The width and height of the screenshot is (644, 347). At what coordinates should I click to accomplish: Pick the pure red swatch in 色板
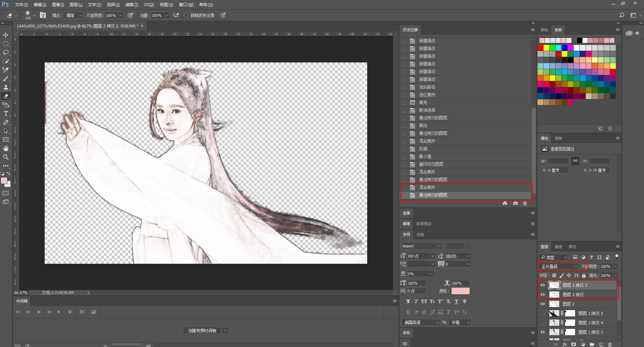[x=541, y=48]
